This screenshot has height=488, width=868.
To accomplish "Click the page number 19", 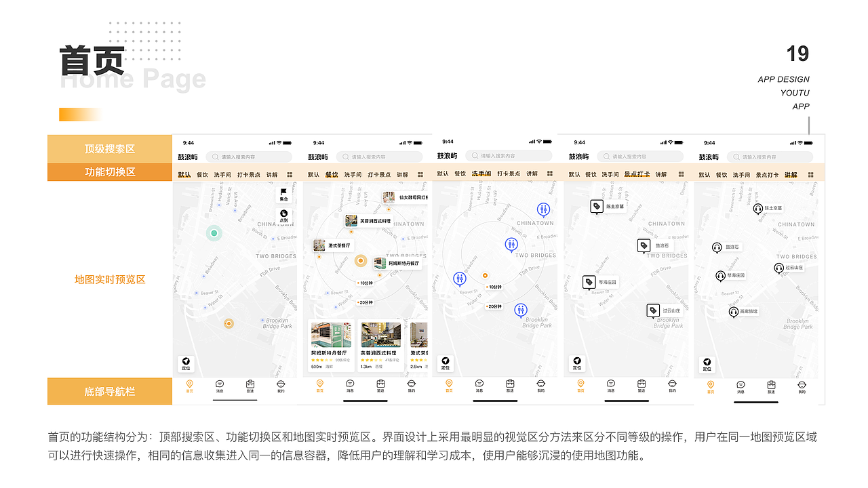I will point(797,54).
